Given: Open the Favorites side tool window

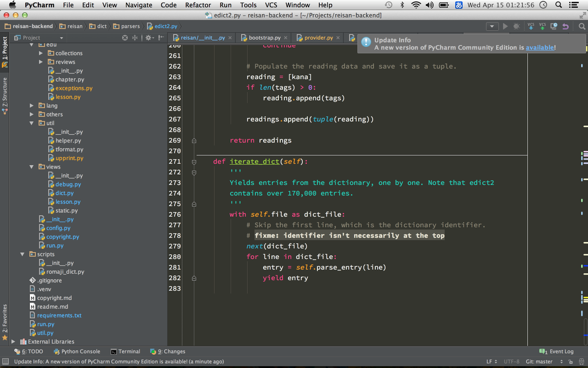Looking at the screenshot, I should pos(5,322).
